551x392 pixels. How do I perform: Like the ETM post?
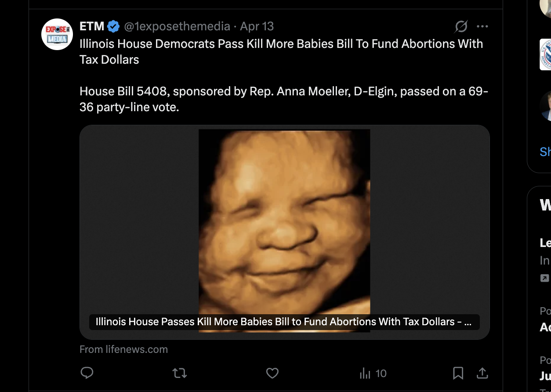(272, 373)
